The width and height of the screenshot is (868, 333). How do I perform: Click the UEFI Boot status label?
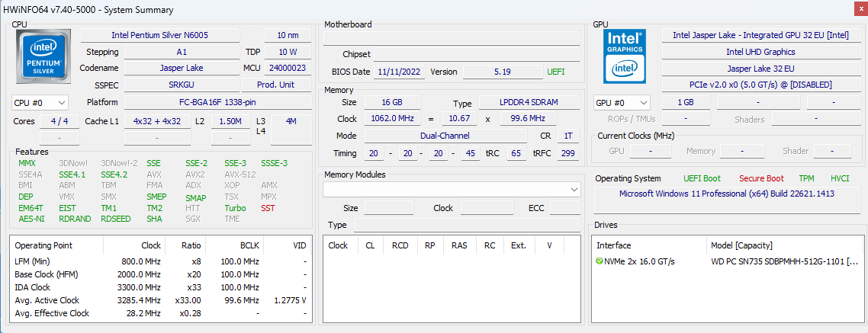702,178
